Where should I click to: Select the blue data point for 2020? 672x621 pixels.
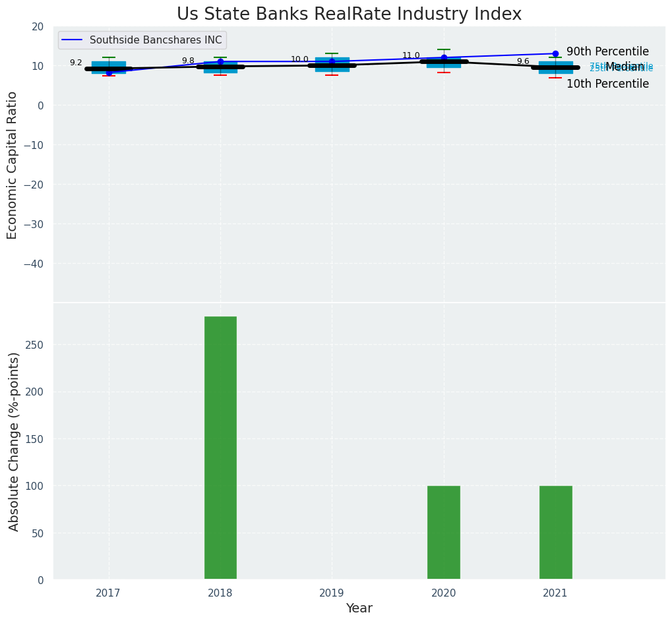(444, 57)
